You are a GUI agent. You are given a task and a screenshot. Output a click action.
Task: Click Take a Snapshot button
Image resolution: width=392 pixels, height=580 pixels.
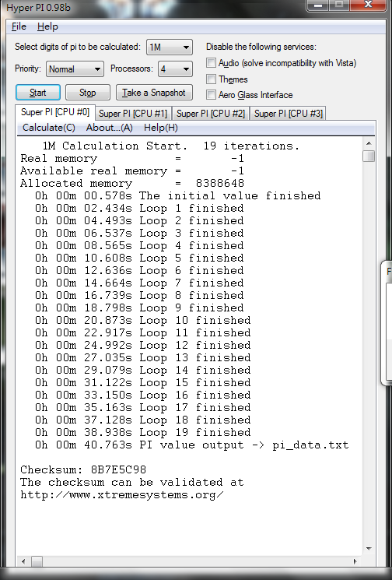click(x=154, y=93)
